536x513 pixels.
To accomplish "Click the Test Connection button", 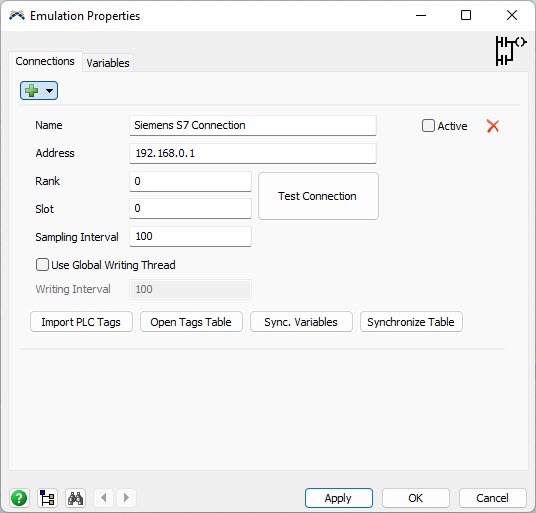I will (318, 196).
